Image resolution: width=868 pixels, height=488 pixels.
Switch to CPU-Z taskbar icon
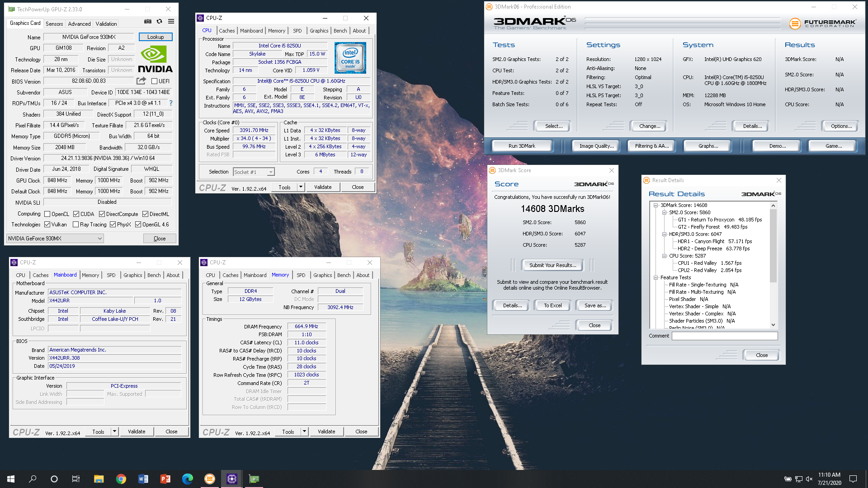point(231,479)
